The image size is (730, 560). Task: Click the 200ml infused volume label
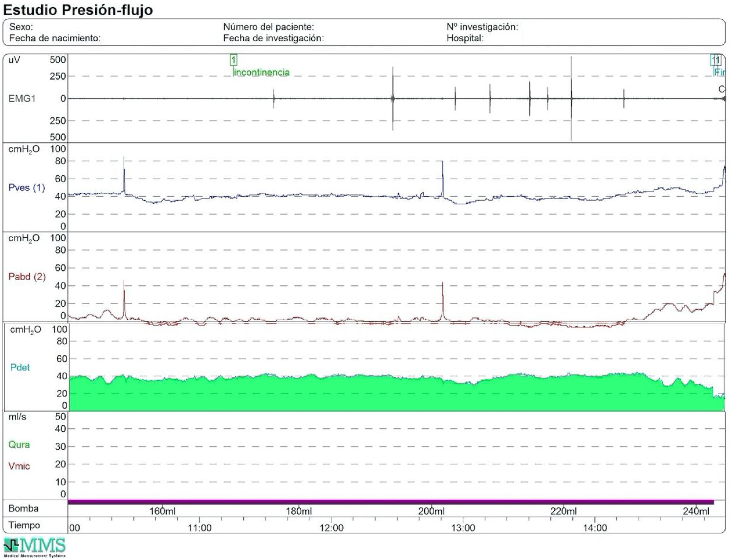click(x=431, y=511)
